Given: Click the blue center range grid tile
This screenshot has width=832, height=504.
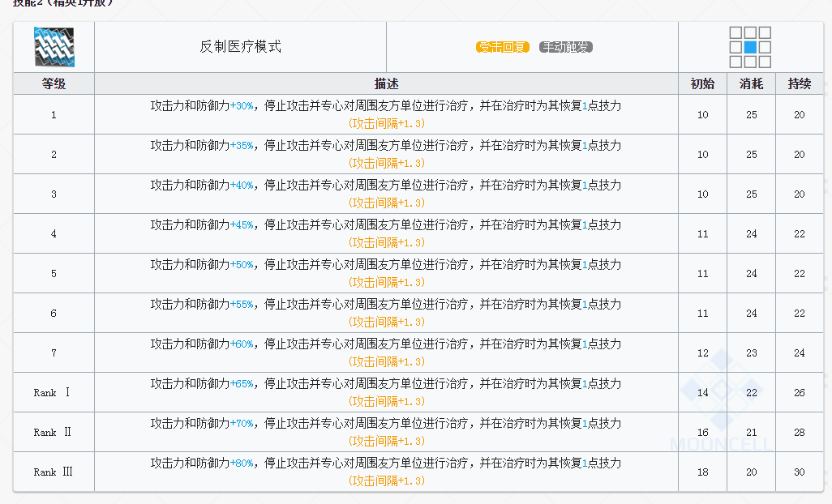Looking at the screenshot, I should pos(750,47).
